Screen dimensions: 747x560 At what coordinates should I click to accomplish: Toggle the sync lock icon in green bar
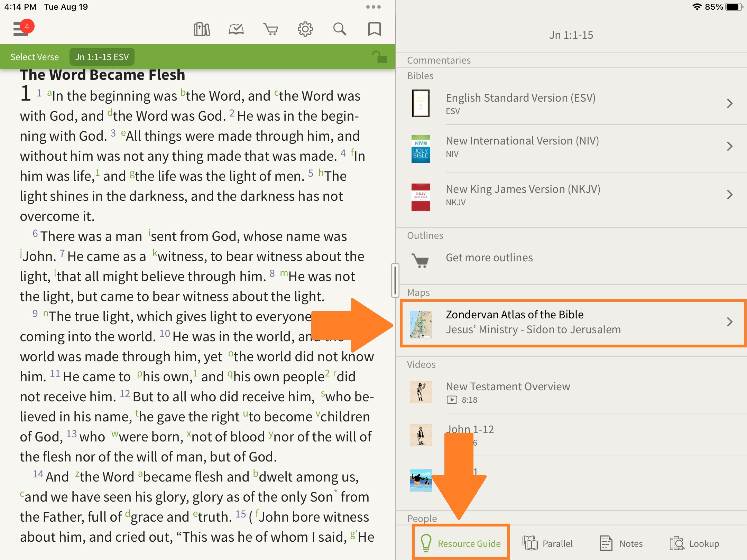(x=379, y=57)
